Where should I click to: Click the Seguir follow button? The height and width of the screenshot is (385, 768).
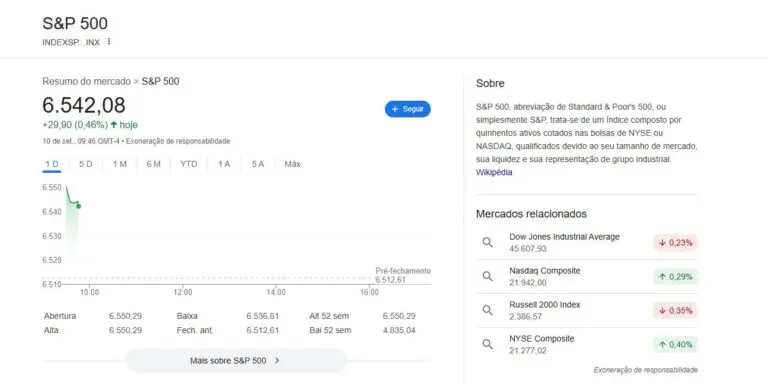(x=408, y=109)
